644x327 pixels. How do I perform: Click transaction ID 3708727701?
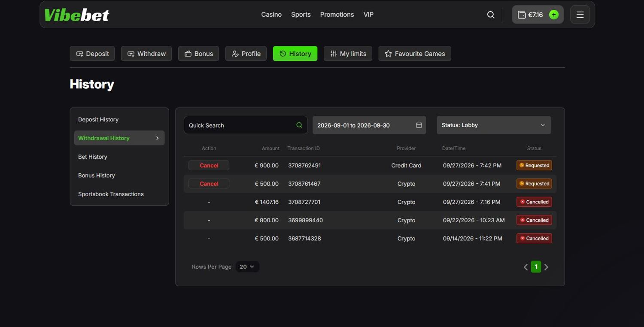coord(304,202)
